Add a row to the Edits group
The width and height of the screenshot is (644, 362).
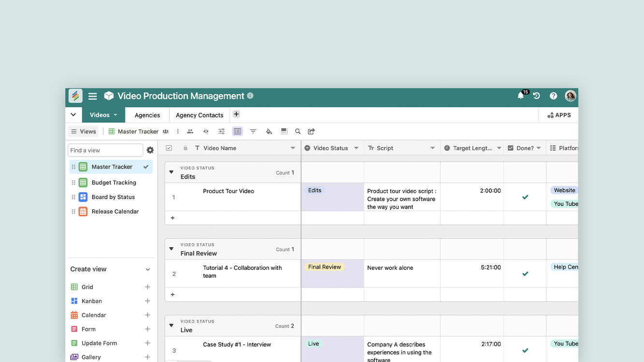pyautogui.click(x=172, y=218)
